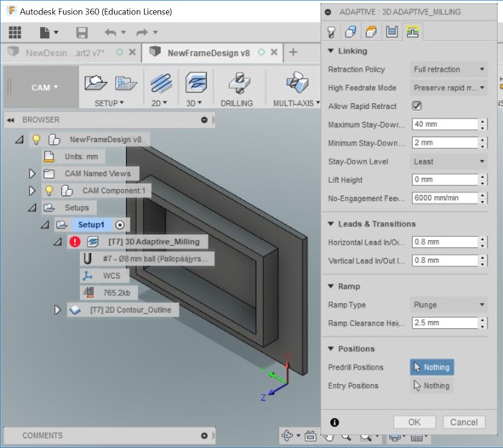Click the Horizontal Lead In/Out field

[444, 242]
